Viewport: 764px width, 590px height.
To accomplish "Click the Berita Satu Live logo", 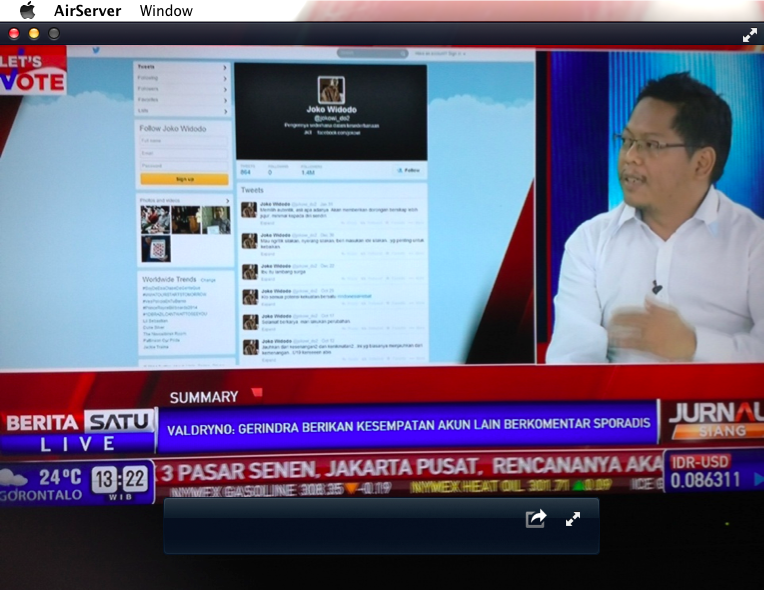I will coord(78,431).
